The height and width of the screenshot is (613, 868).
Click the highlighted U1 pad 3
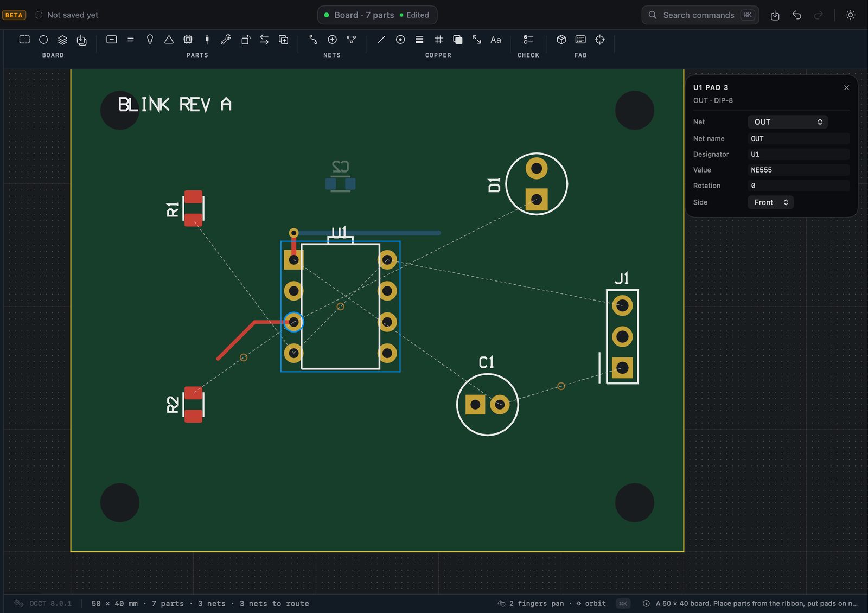pos(293,322)
